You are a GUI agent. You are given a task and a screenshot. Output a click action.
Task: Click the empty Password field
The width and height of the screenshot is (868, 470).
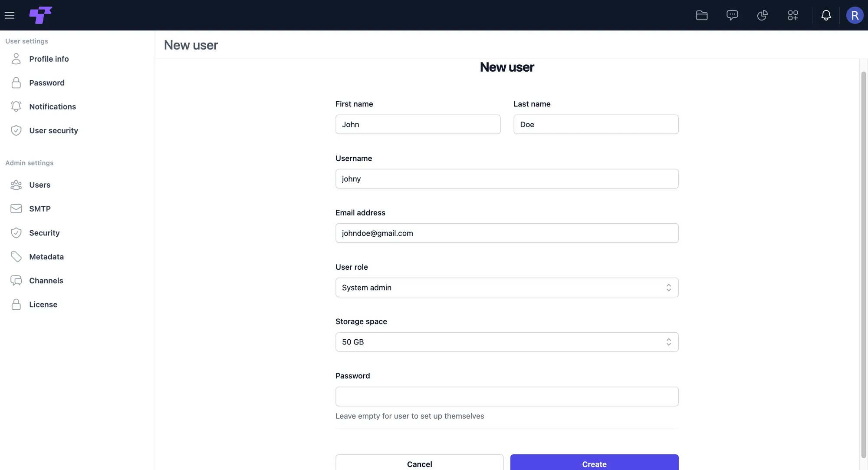[507, 397]
